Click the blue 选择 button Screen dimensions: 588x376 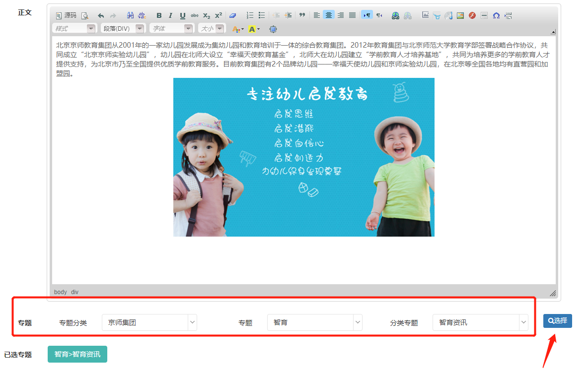pyautogui.click(x=558, y=321)
